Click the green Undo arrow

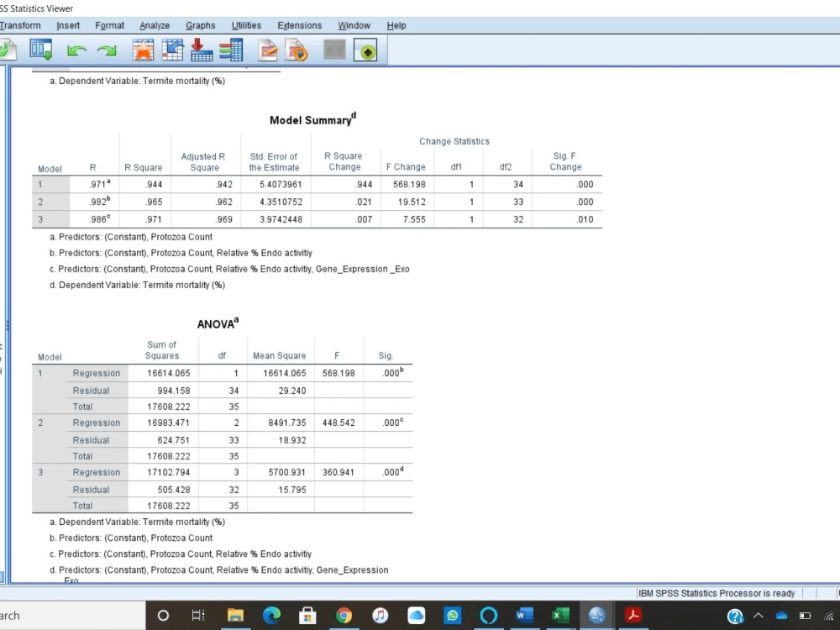pyautogui.click(x=76, y=51)
